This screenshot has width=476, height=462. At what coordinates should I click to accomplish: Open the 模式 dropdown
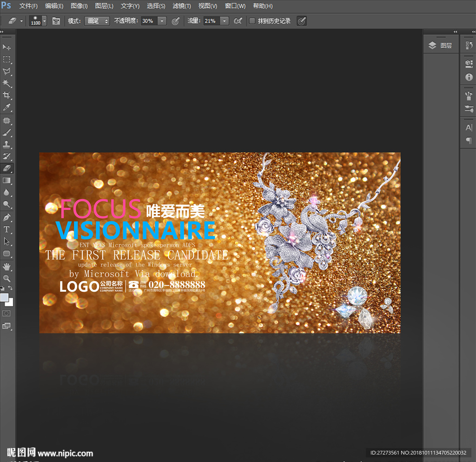pyautogui.click(x=97, y=21)
